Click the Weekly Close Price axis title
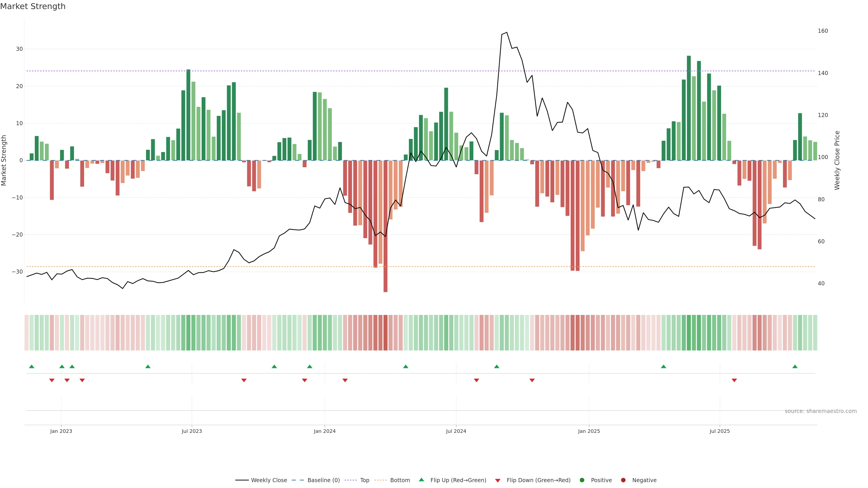Image resolution: width=868 pixels, height=488 pixels. tap(837, 160)
